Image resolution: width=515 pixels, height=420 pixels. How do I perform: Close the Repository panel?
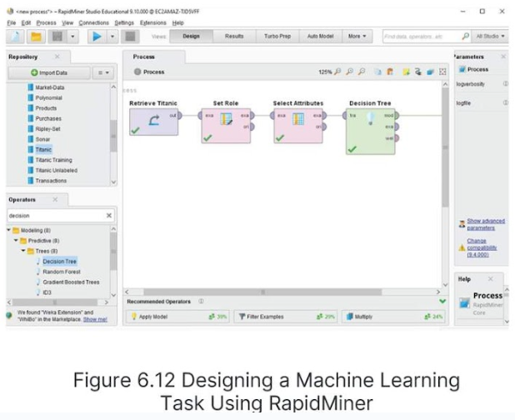57,57
